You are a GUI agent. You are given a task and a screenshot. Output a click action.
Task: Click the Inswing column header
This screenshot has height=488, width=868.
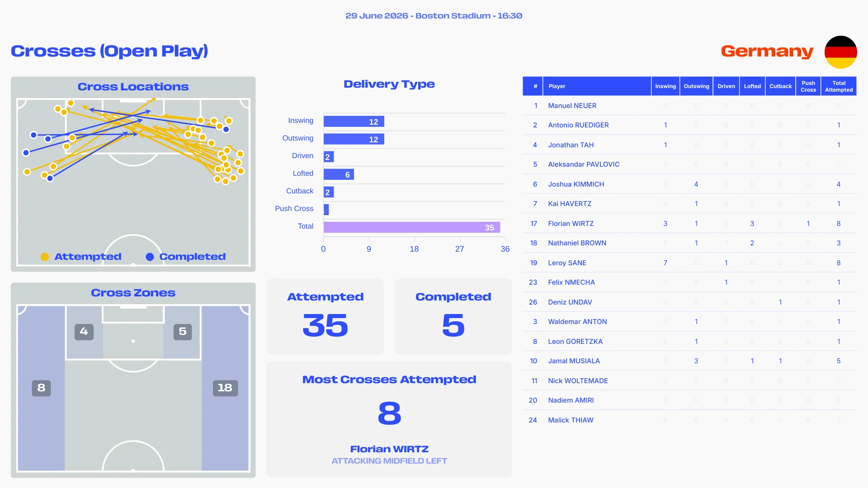point(665,86)
